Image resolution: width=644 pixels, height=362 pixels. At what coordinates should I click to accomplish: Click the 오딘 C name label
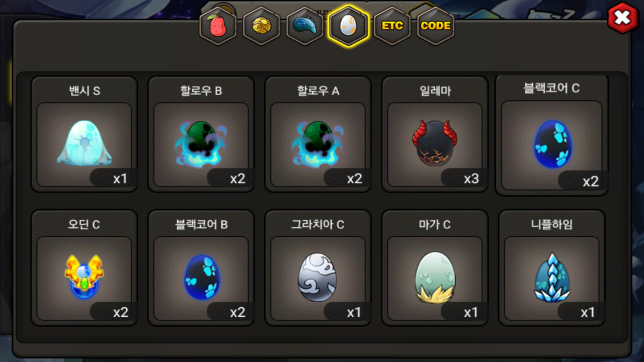(x=84, y=224)
